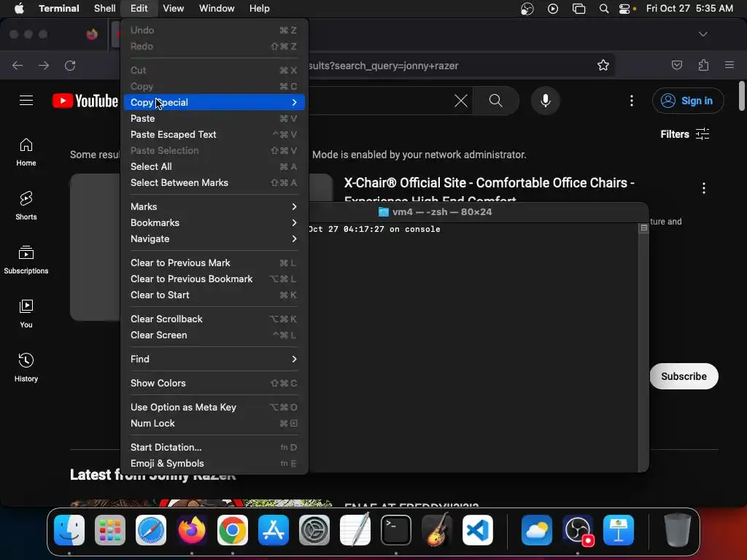Screen dimensions: 747x560
Task: Choose Paste Escaped Text
Action: [x=214, y=135]
